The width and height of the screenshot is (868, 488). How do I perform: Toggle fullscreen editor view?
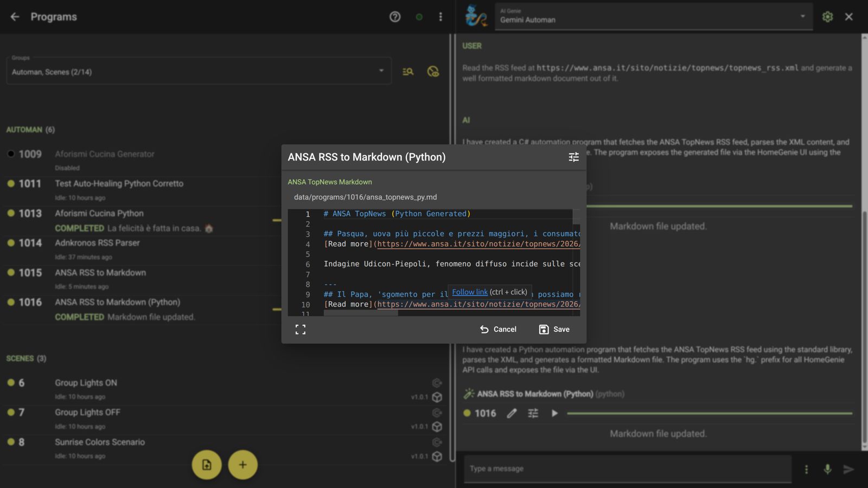coord(301,329)
